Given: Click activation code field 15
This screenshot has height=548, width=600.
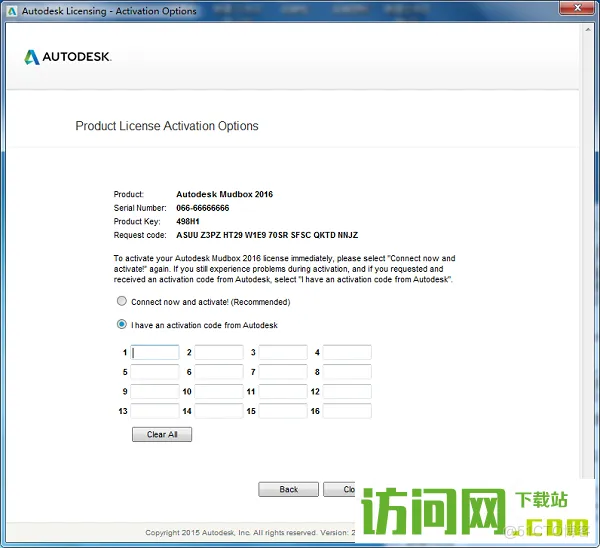Looking at the screenshot, I should click(283, 411).
